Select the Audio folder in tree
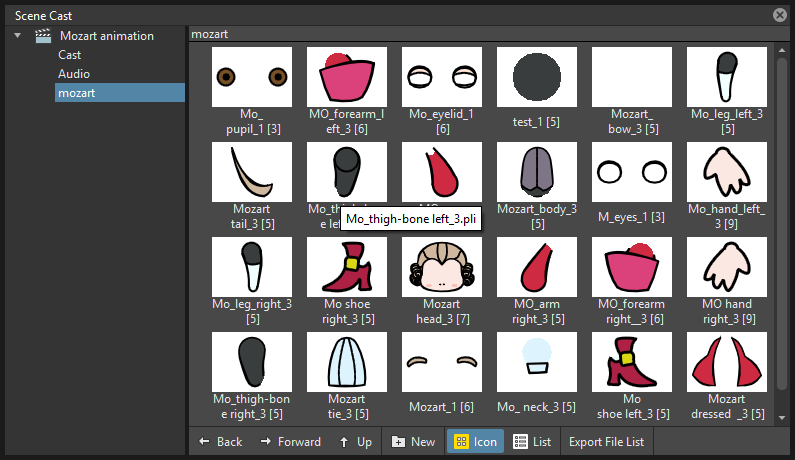 tap(74, 74)
